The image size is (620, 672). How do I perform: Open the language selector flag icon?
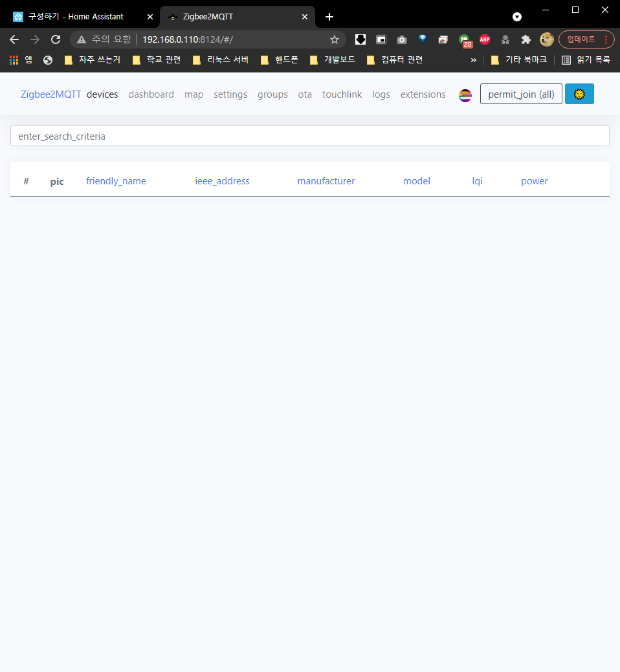465,95
